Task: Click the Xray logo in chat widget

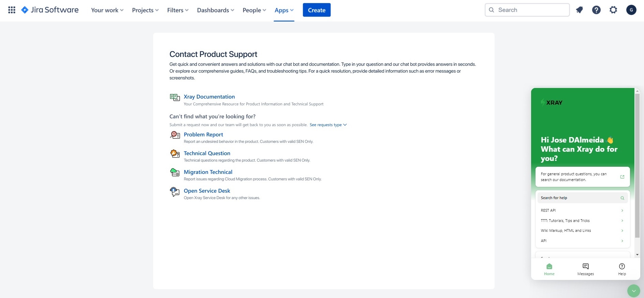Action: click(552, 102)
